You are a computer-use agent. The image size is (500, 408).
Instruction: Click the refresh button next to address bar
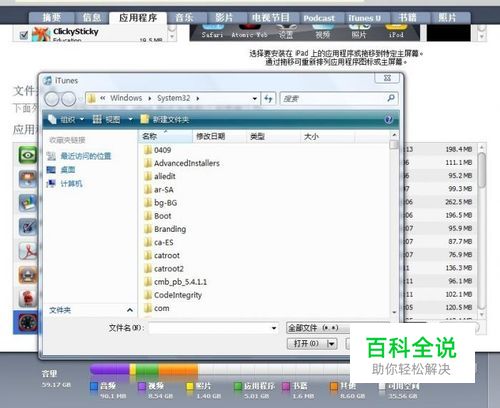[269, 98]
